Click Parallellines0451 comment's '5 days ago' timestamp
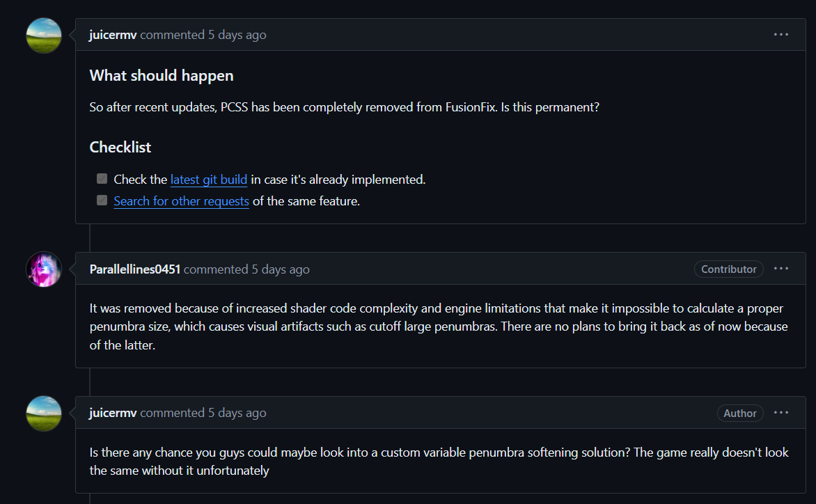 click(x=280, y=269)
